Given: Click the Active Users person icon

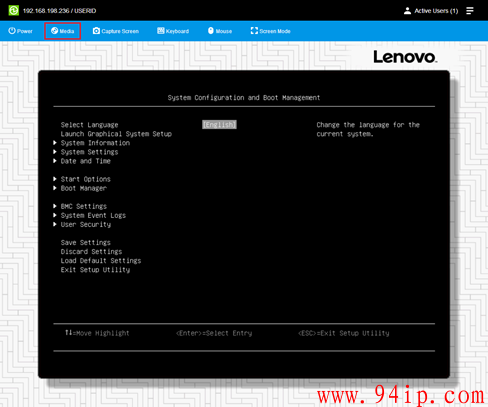Looking at the screenshot, I should coord(407,11).
